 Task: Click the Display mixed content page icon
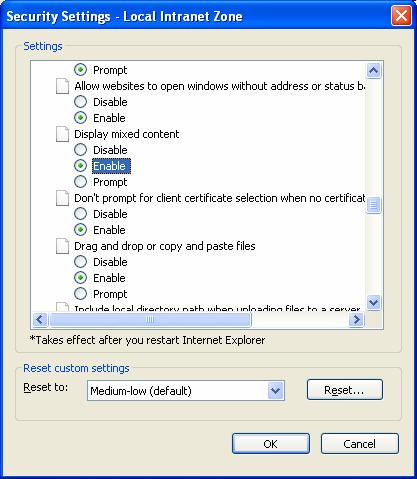click(62, 134)
